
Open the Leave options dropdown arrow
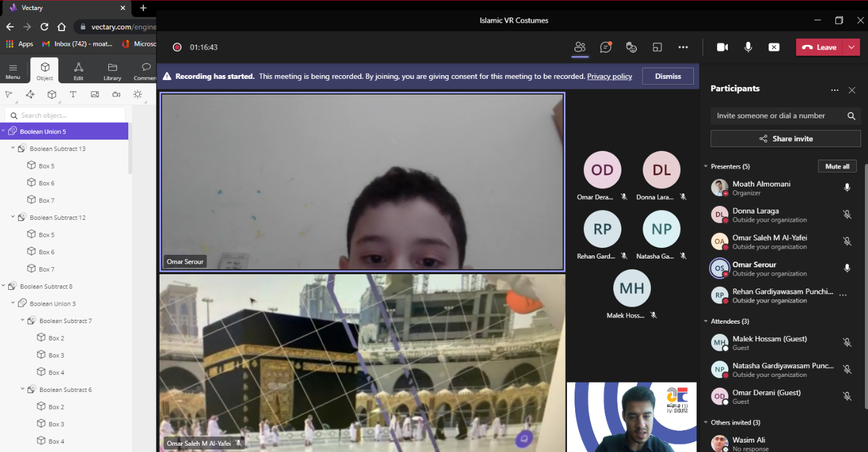pos(852,47)
